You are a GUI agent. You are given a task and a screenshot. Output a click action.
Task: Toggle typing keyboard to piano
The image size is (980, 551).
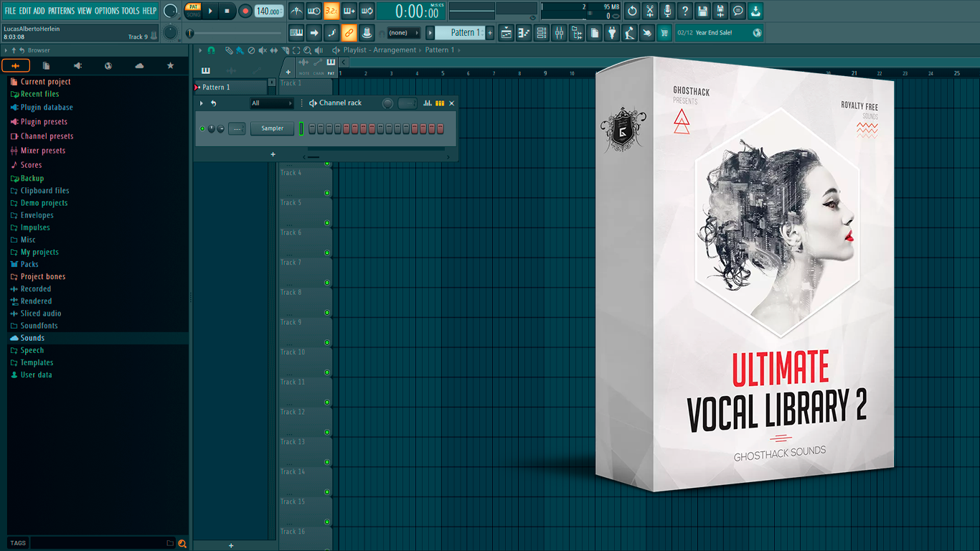click(296, 33)
